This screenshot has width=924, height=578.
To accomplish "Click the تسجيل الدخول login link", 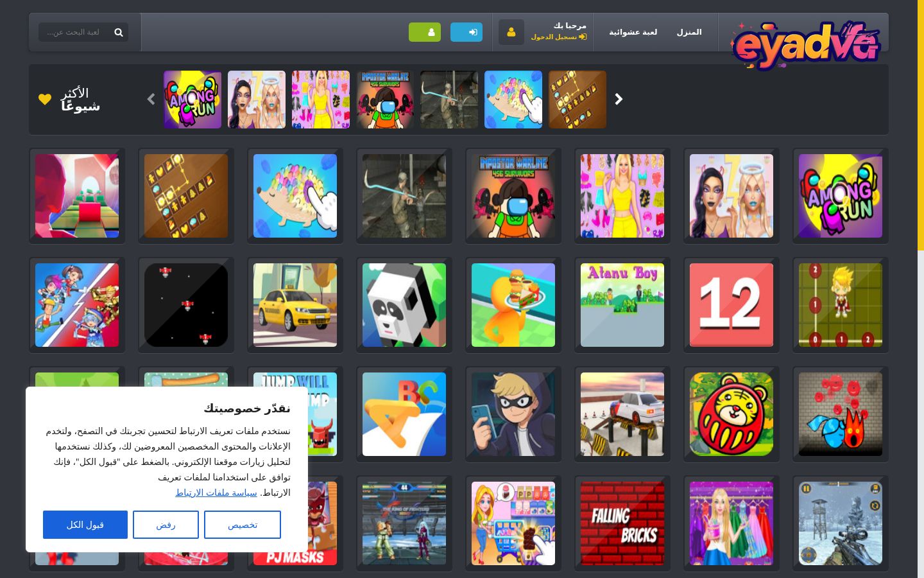I will coord(558,37).
